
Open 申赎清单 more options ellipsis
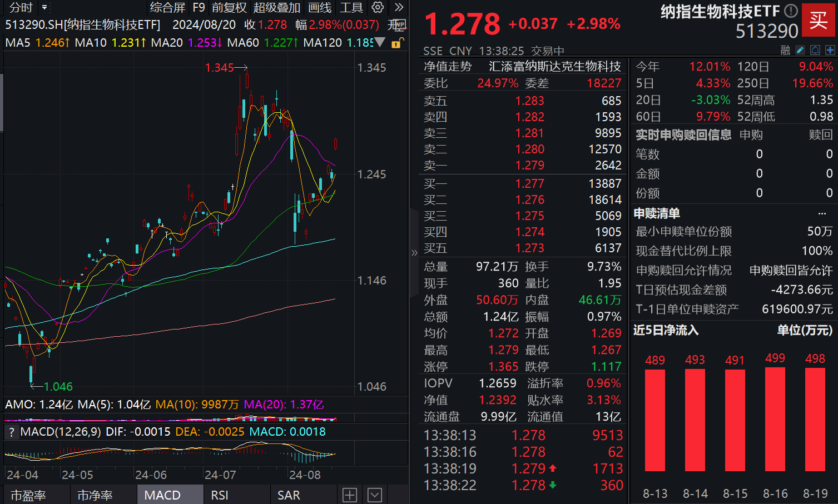click(822, 214)
